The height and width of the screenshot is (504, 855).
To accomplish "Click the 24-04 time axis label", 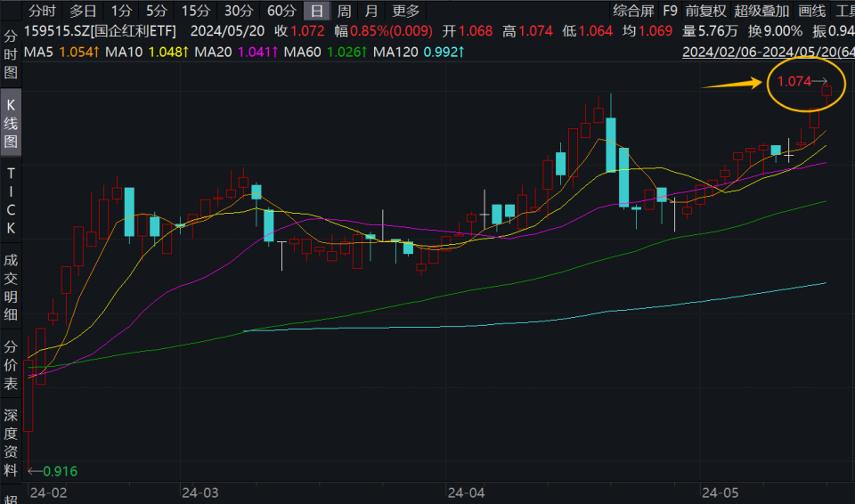I will pos(466,493).
